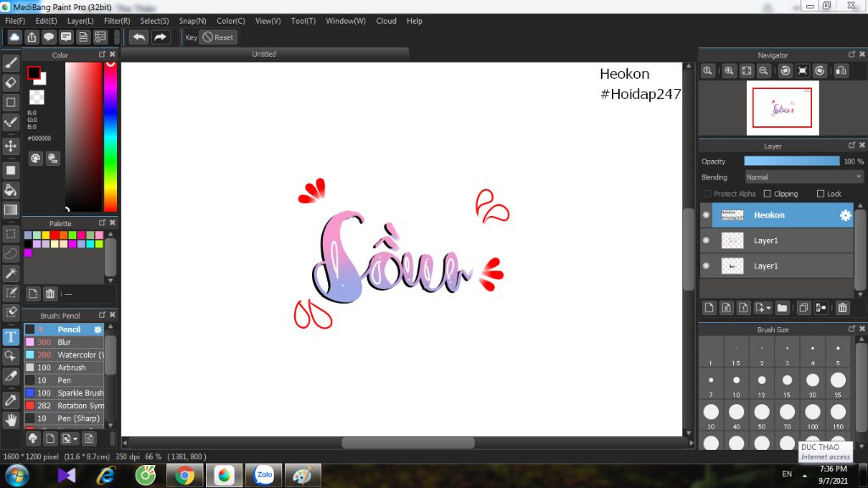Select the Magic Wand tool
Screen dimensions: 868x488
[x=10, y=273]
